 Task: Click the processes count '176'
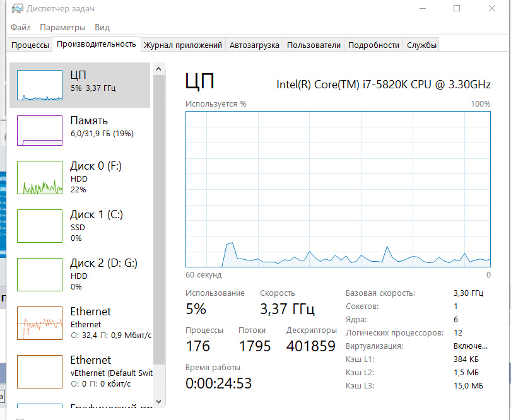click(198, 346)
